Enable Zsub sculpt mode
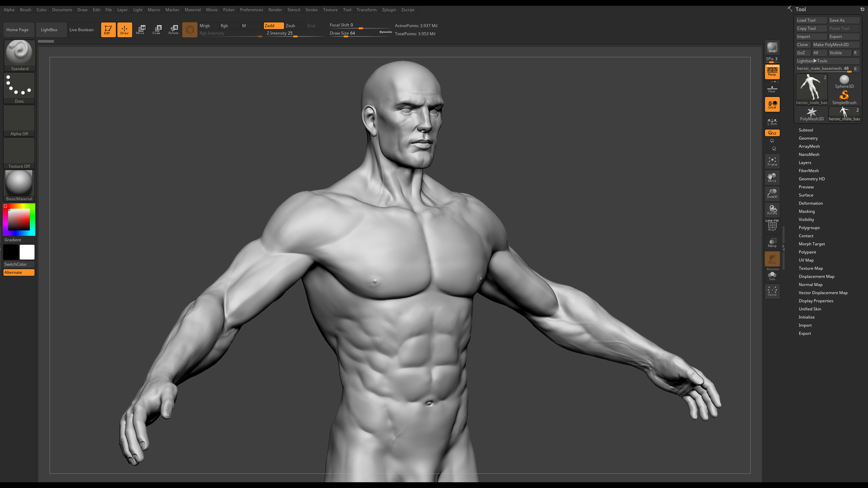Screen dimensions: 868x488 (290, 26)
